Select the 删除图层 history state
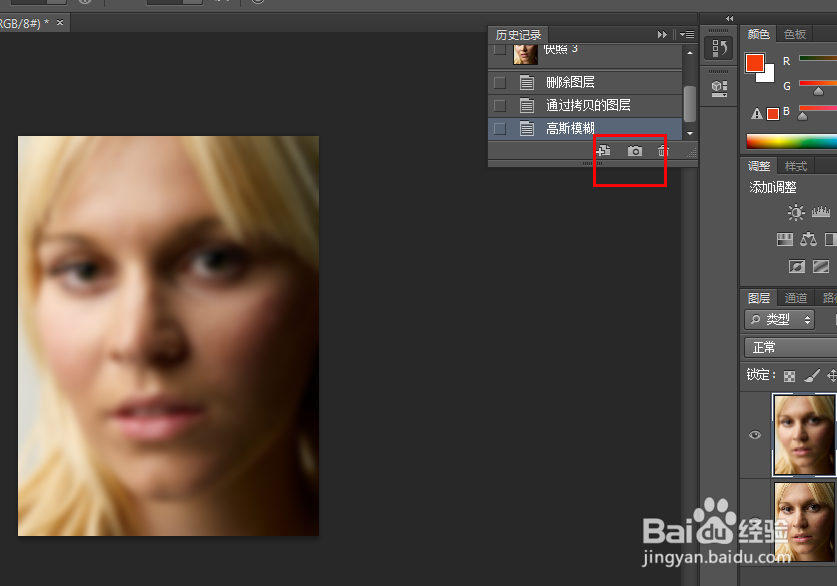Screen dimensions: 837x586 586,82
